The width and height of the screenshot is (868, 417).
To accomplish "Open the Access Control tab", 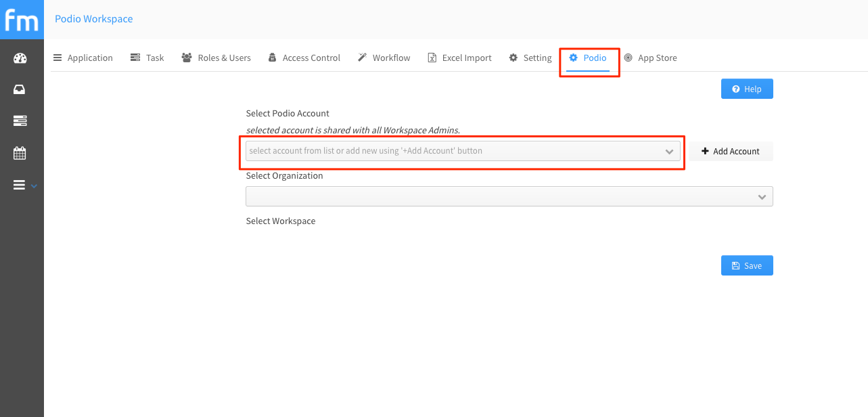I will 304,58.
